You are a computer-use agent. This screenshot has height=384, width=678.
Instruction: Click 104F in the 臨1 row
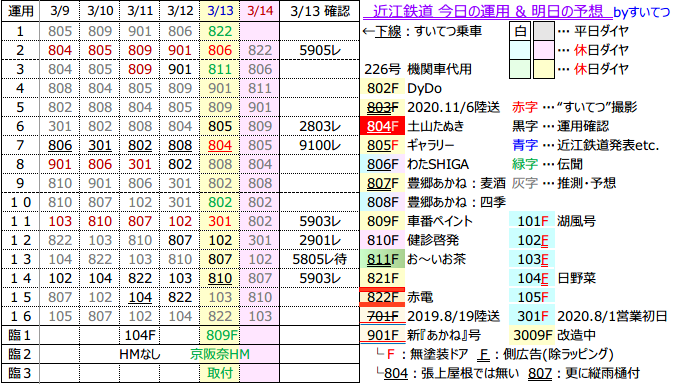click(140, 335)
